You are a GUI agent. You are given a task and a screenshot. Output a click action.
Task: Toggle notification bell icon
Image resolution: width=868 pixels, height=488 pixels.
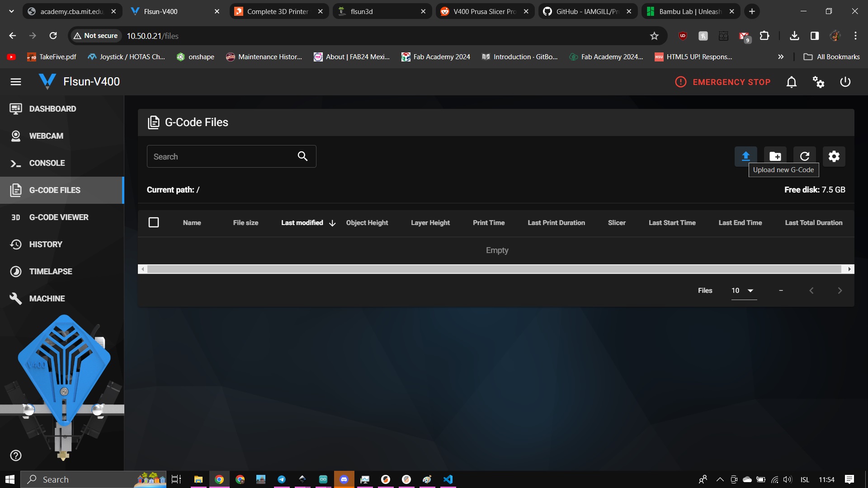pos(791,82)
